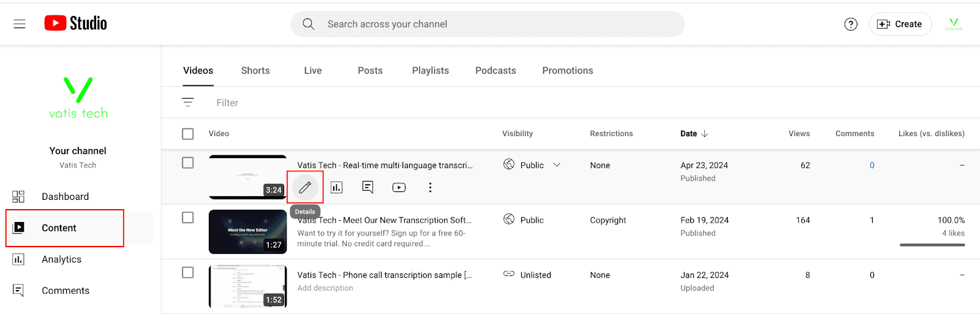Switch to the Live tab
Viewport: 980px width, 314px height.
(x=313, y=71)
